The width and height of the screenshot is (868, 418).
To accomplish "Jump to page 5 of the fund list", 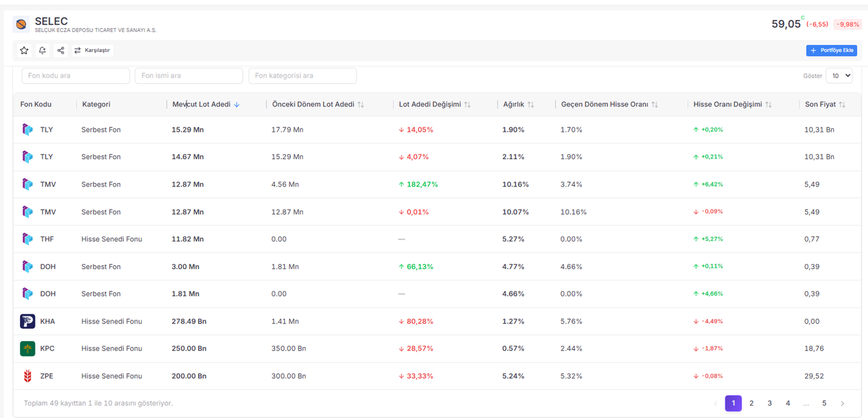I will click(x=824, y=404).
